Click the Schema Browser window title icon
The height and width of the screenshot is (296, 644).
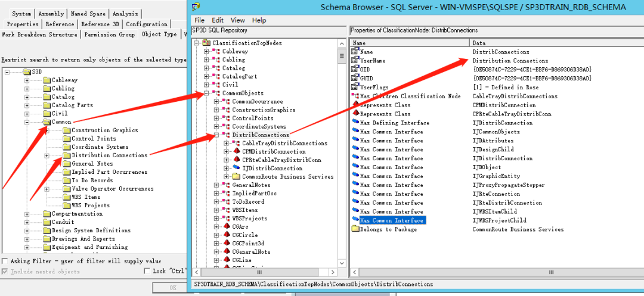click(x=196, y=7)
